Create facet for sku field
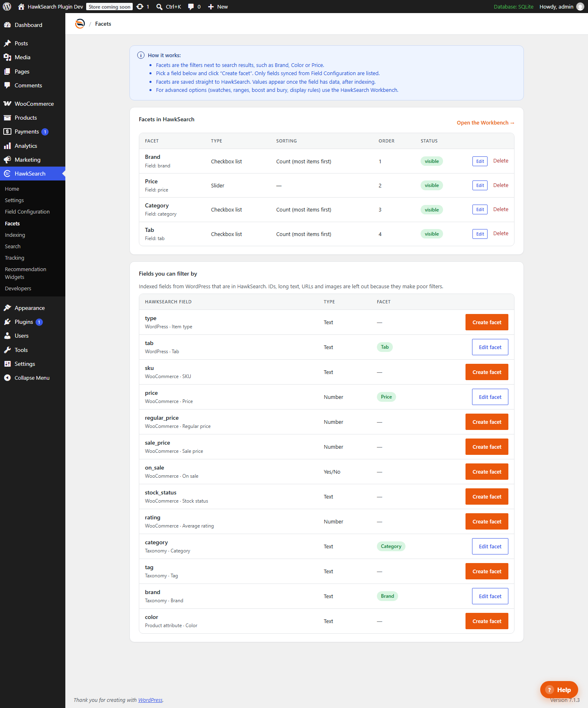Viewport: 588px width, 708px height. click(487, 372)
